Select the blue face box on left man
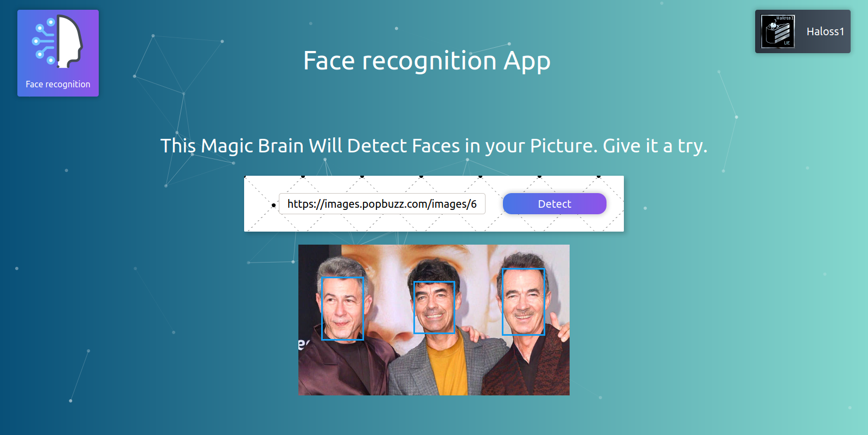The image size is (868, 435). pos(342,309)
